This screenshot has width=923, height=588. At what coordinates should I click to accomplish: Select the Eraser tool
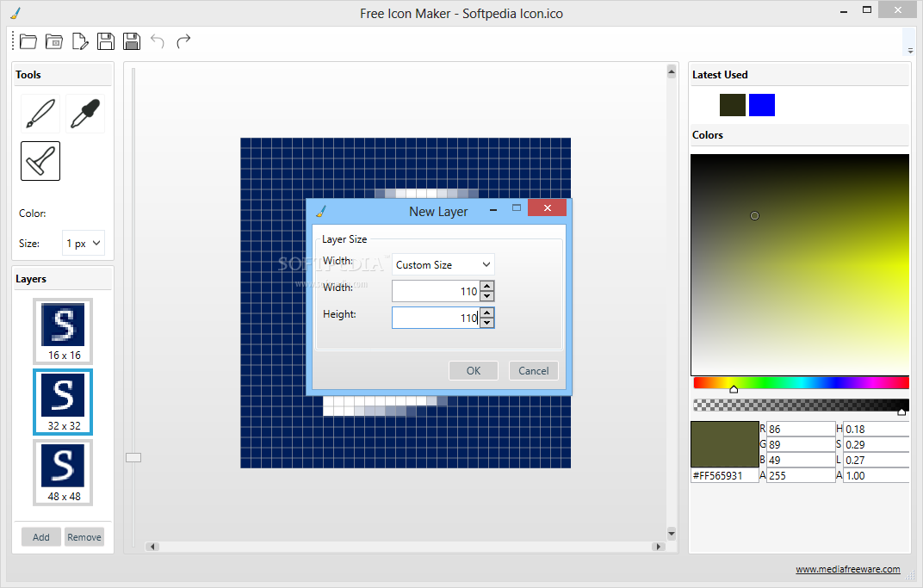[40, 160]
